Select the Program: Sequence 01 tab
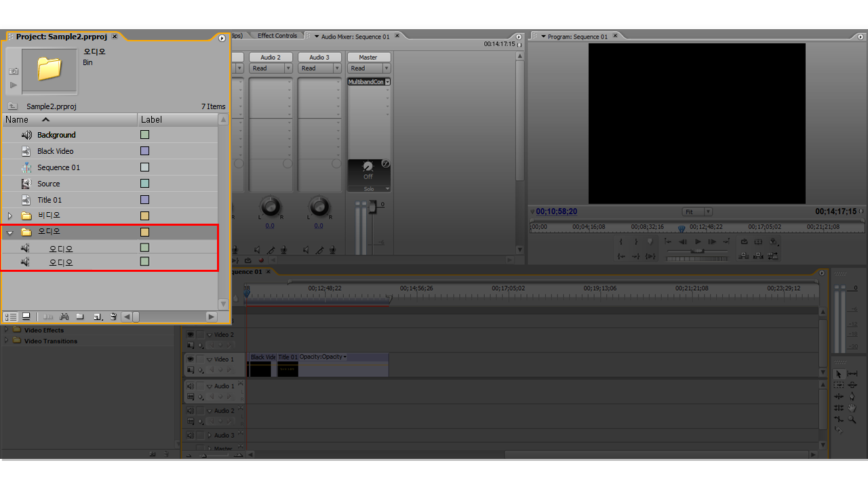 click(x=577, y=37)
